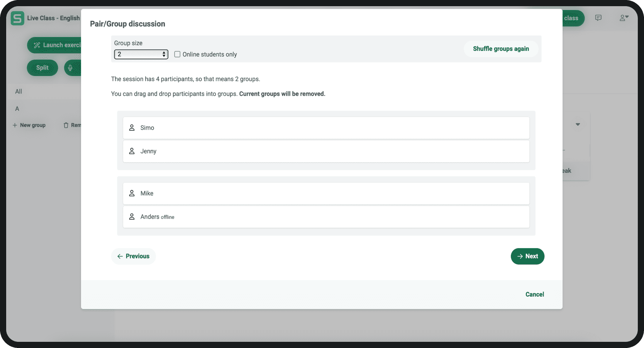644x348 pixels.
Task: Click the person icon beside Mike
Action: (132, 193)
